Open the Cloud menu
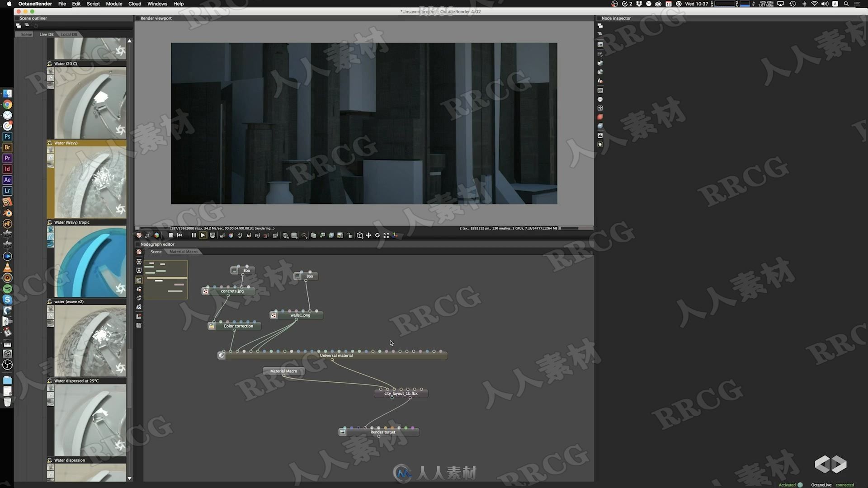 click(135, 4)
